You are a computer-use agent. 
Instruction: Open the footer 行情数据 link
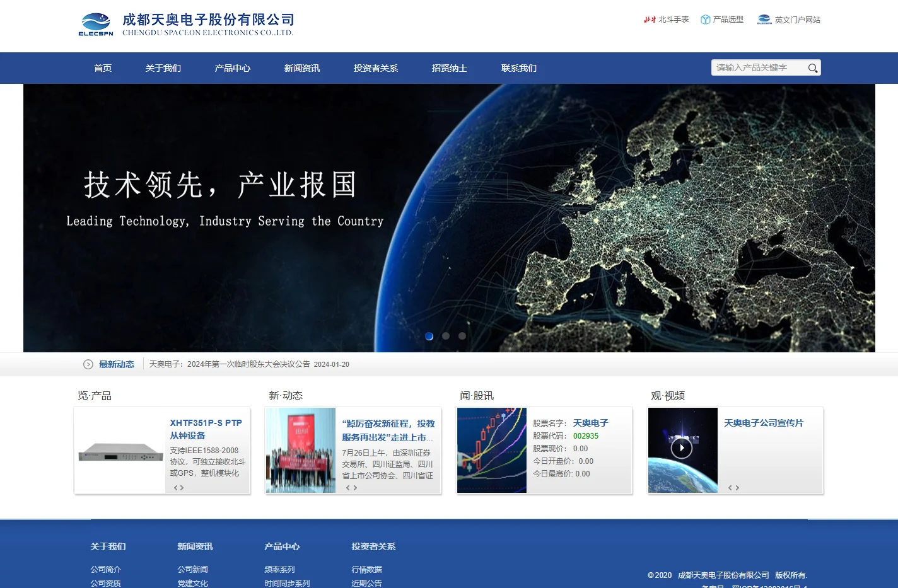click(x=366, y=569)
